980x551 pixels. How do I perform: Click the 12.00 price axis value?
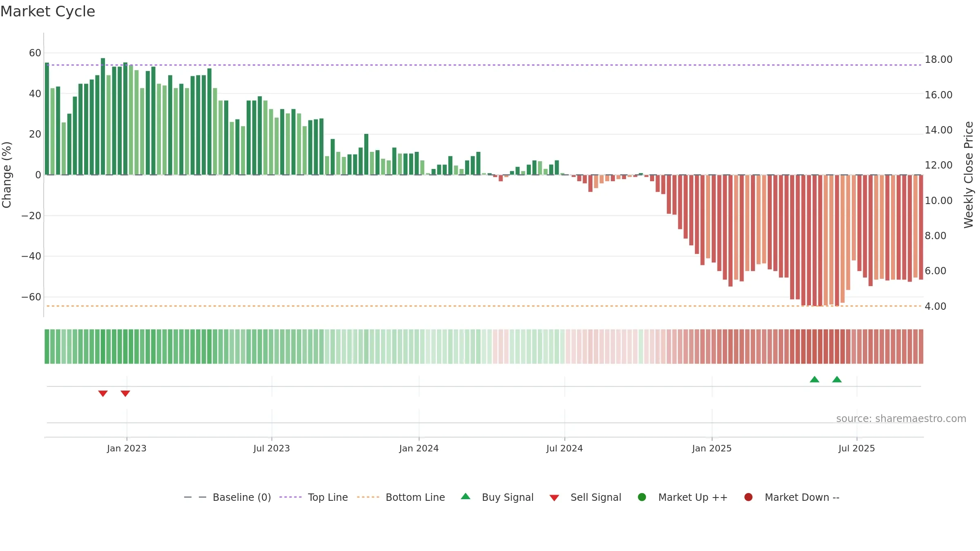(938, 165)
